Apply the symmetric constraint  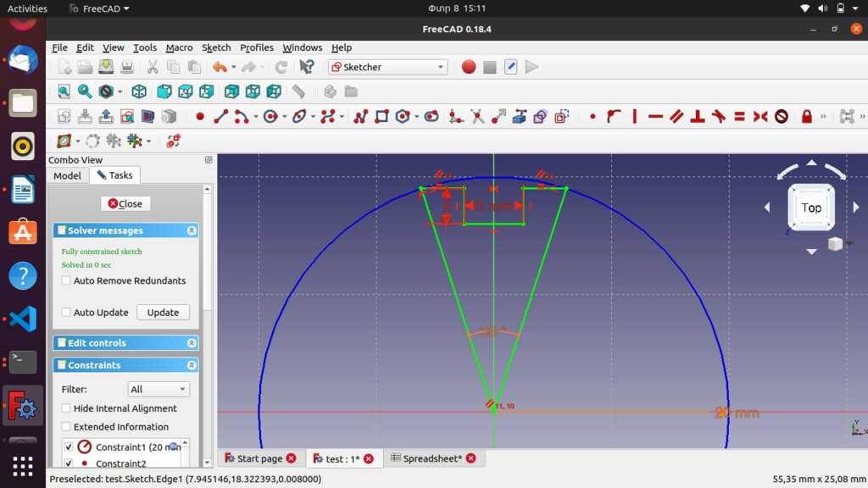click(760, 117)
